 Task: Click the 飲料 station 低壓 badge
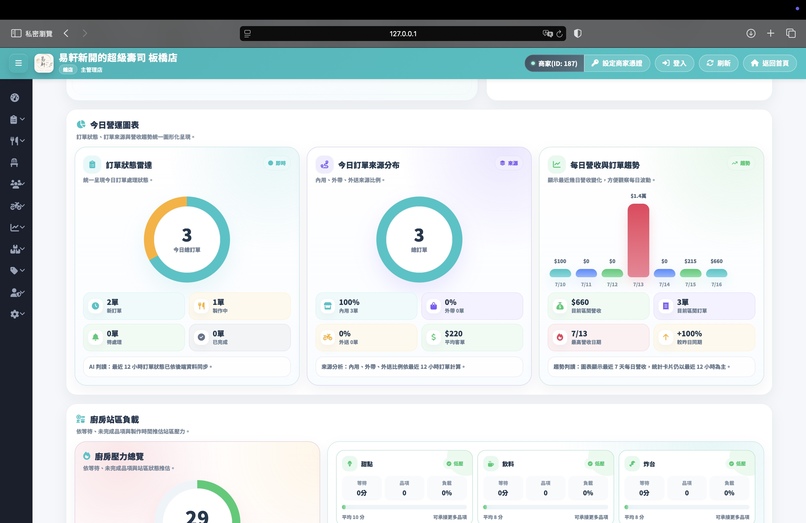[597, 463]
